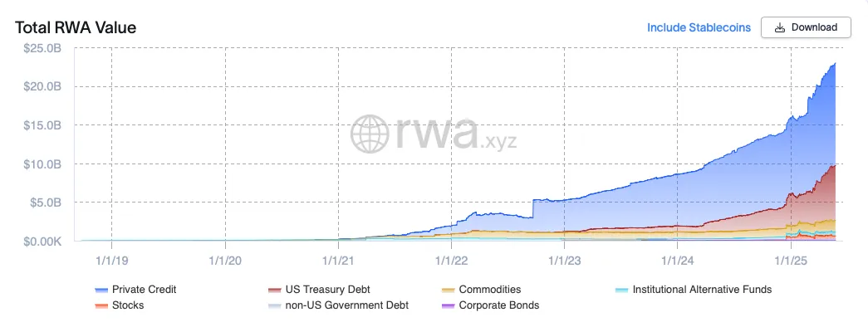Hide the Stocks series via legend label
The image size is (868, 327).
pos(128,305)
